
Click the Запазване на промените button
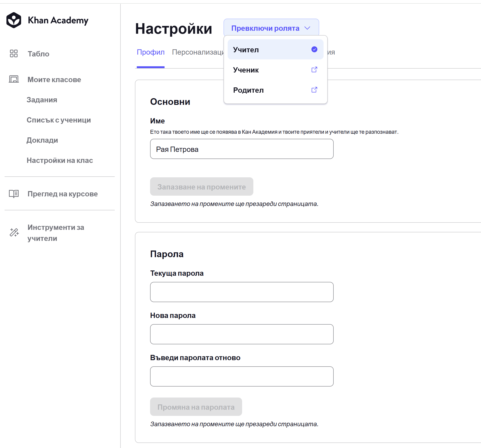click(201, 186)
